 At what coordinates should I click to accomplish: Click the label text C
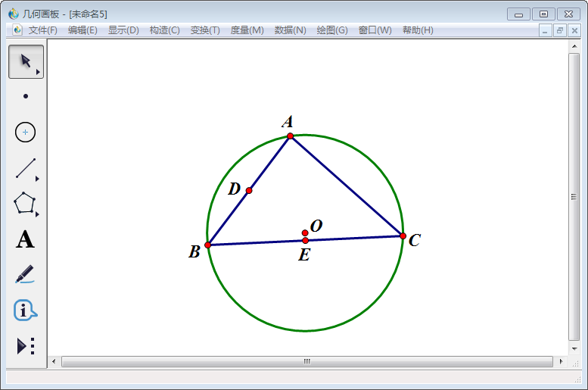click(415, 240)
